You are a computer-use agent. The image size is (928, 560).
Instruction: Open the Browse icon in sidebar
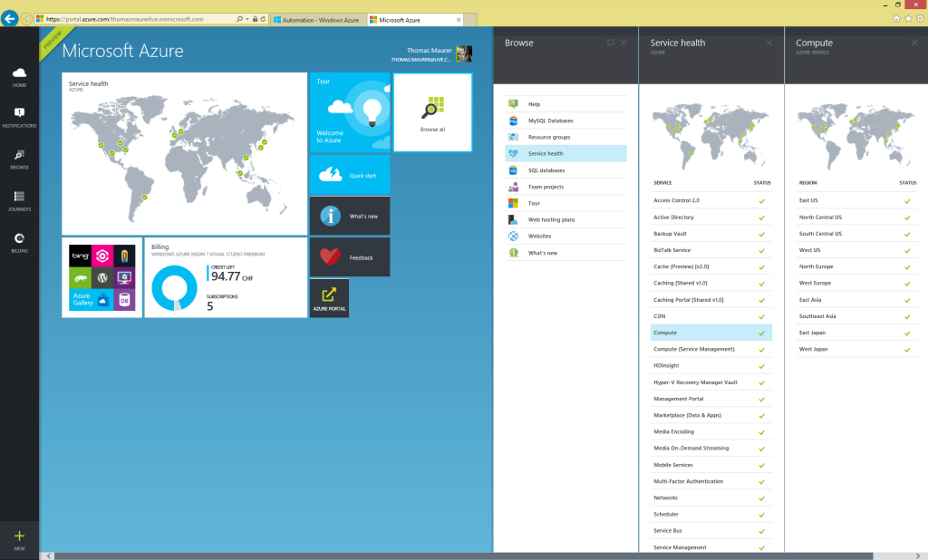coord(20,155)
